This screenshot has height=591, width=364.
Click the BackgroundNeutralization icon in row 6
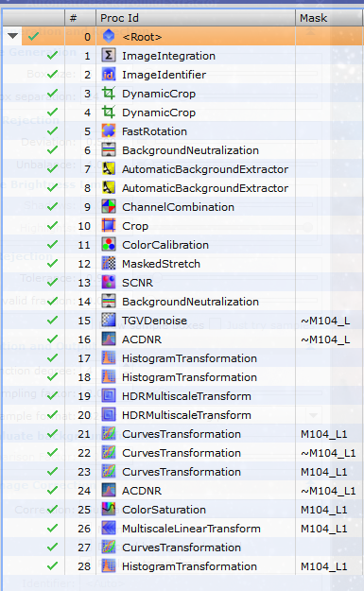[109, 150]
